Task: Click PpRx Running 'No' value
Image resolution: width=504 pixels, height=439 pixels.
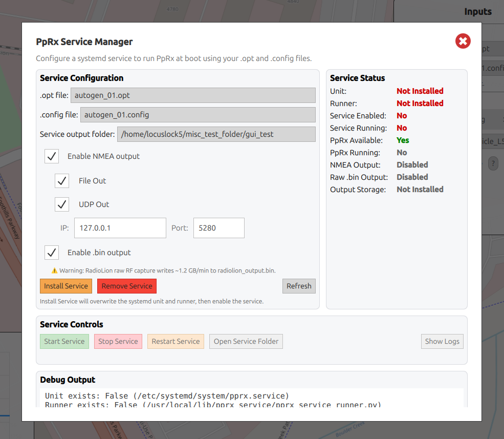Action: pos(402,153)
